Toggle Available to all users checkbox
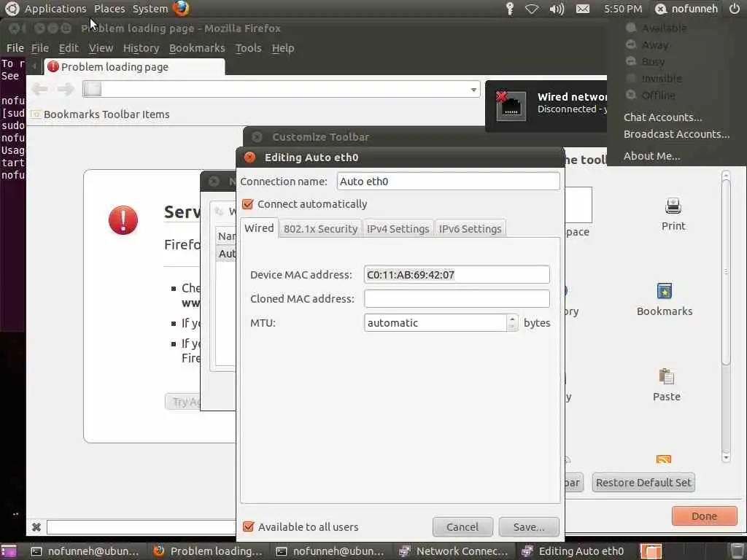Viewport: 747px width, 560px height. [x=248, y=526]
